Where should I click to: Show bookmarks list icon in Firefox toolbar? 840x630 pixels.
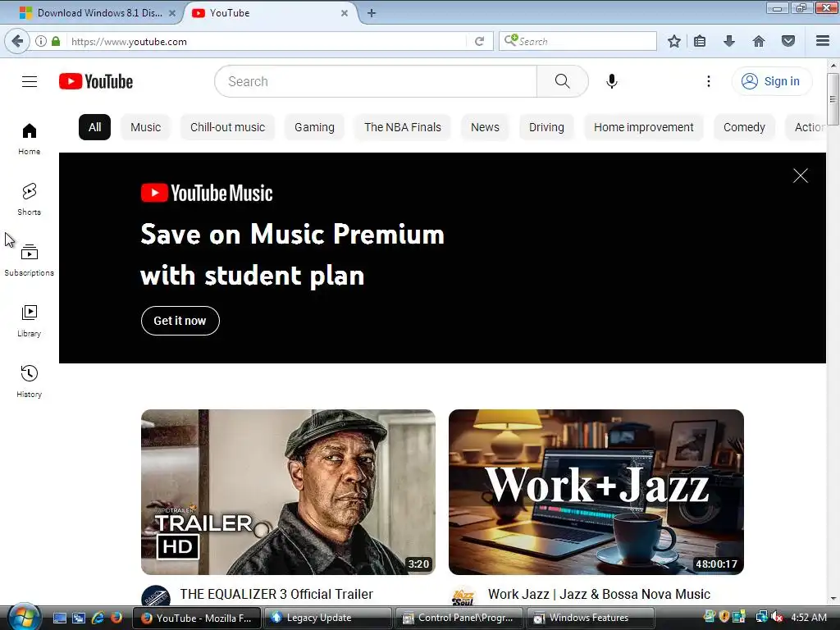tap(700, 41)
